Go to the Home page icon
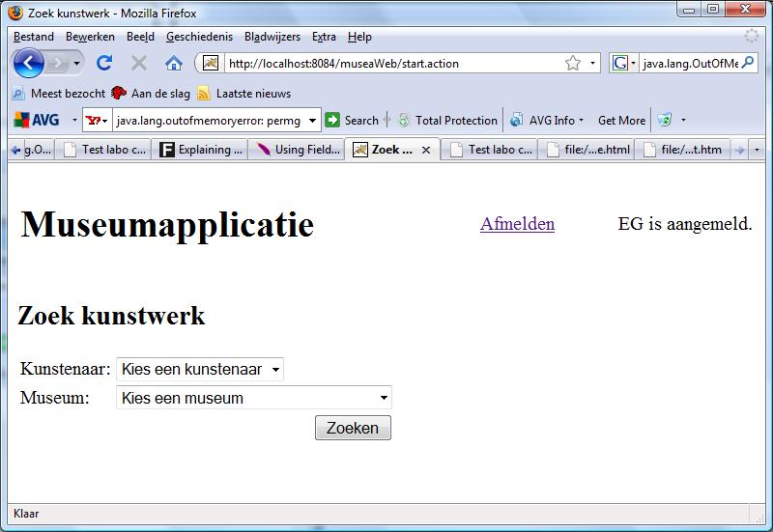Screen dimensions: 773x532 coord(174,64)
